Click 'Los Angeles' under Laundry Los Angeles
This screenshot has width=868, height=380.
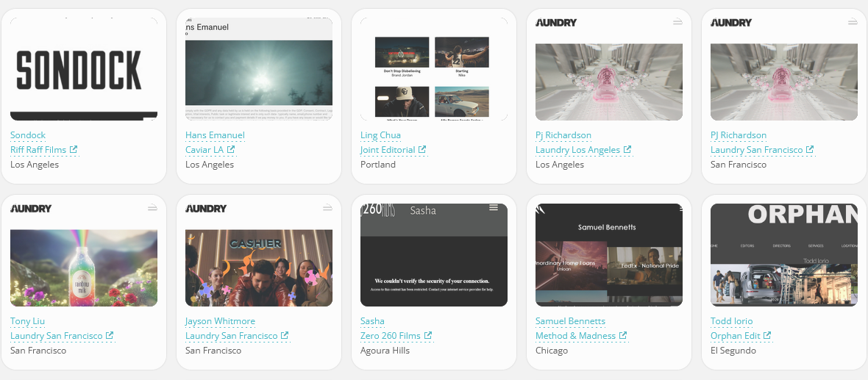click(560, 165)
